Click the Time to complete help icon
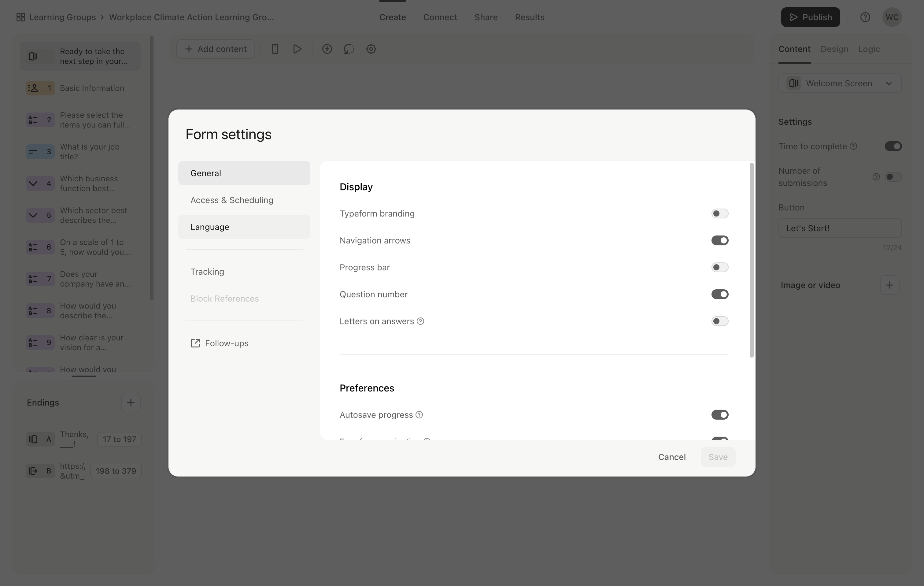 (x=853, y=146)
